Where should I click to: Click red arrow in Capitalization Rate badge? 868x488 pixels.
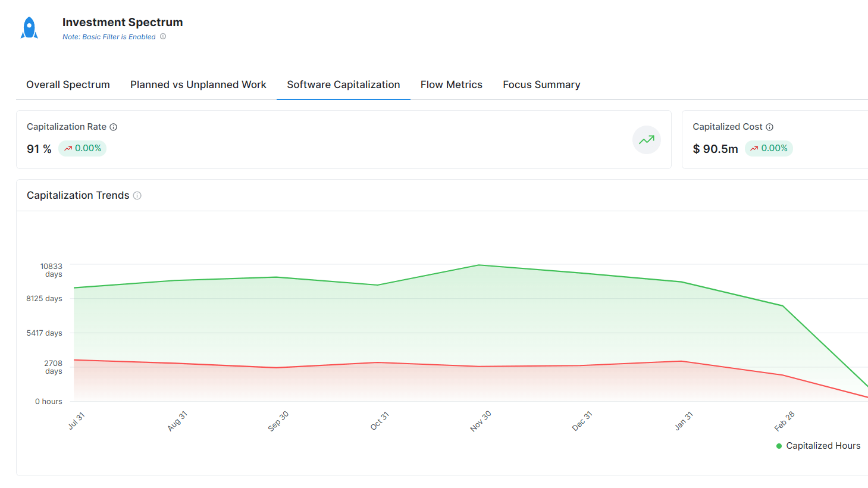(68, 149)
